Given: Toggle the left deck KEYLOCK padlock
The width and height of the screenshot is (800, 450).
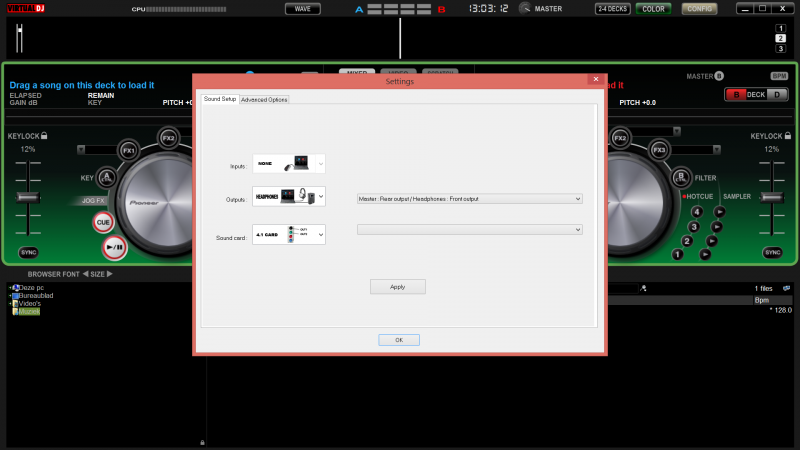Looking at the screenshot, I should 44,135.
